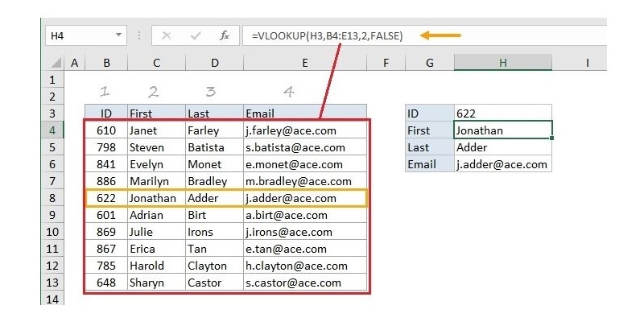Screen dimensions: 644x326
Task: Select cell with ID 785
Action: 106,266
